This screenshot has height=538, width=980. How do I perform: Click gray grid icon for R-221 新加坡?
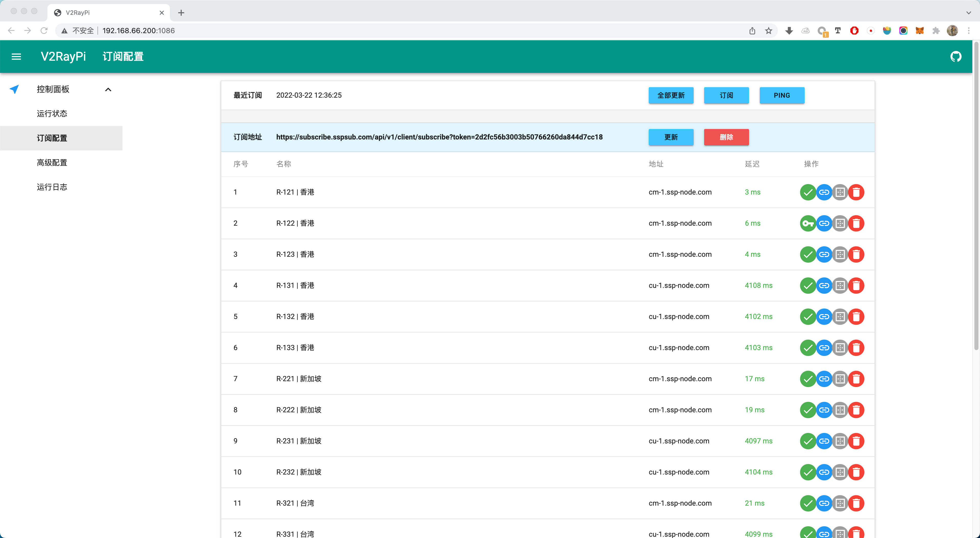point(840,379)
